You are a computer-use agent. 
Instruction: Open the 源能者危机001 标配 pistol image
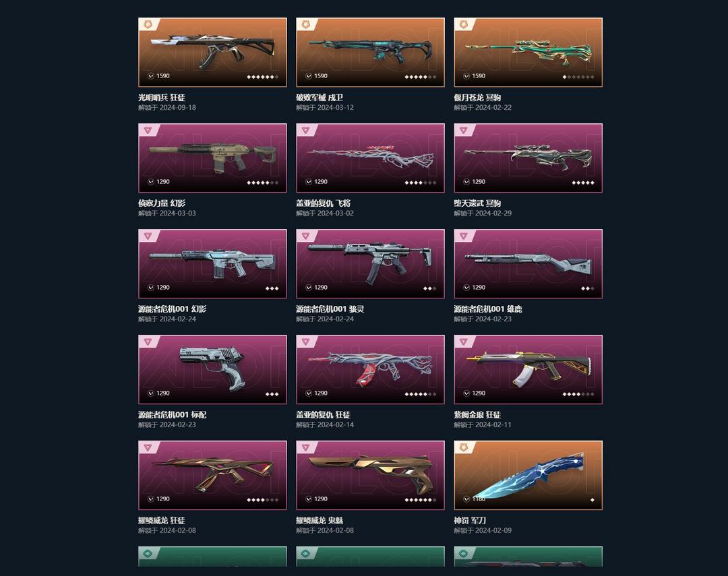point(212,369)
